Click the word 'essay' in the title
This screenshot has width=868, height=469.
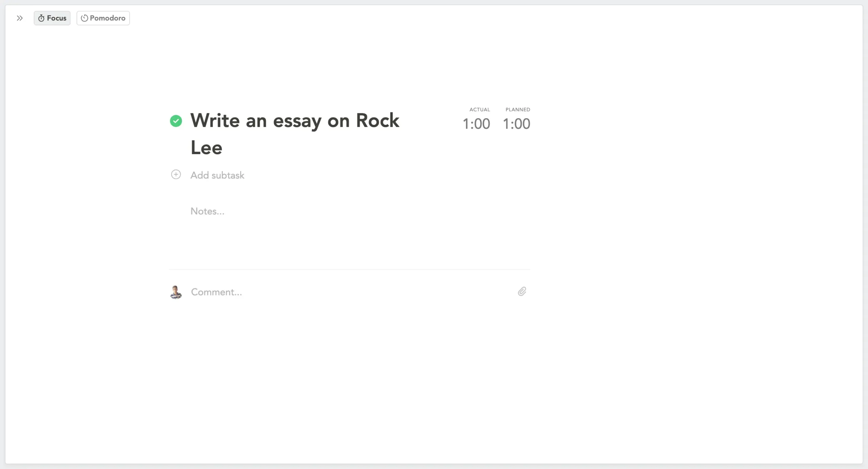tap(297, 120)
